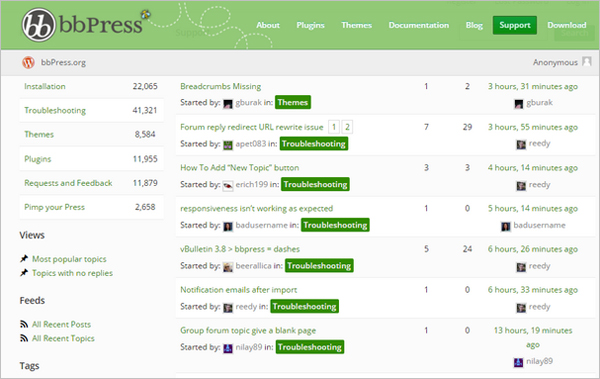Click Troubleshooting tag under erich199's topic
The image size is (600, 379).
tap(315, 185)
